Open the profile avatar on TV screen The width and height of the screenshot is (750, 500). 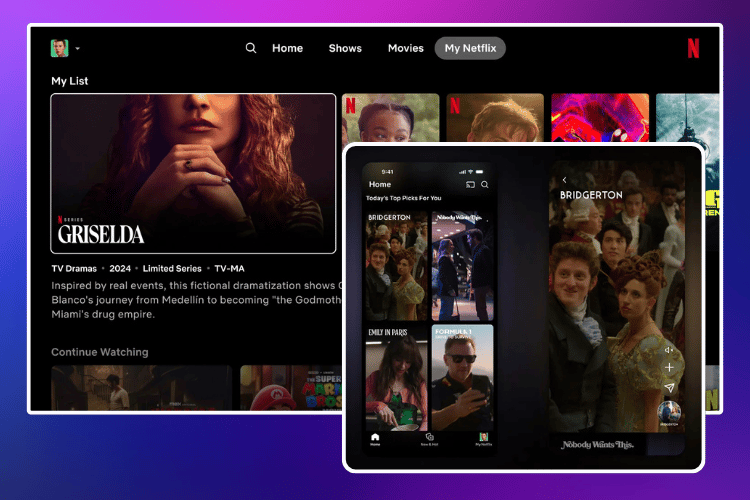coord(59,48)
